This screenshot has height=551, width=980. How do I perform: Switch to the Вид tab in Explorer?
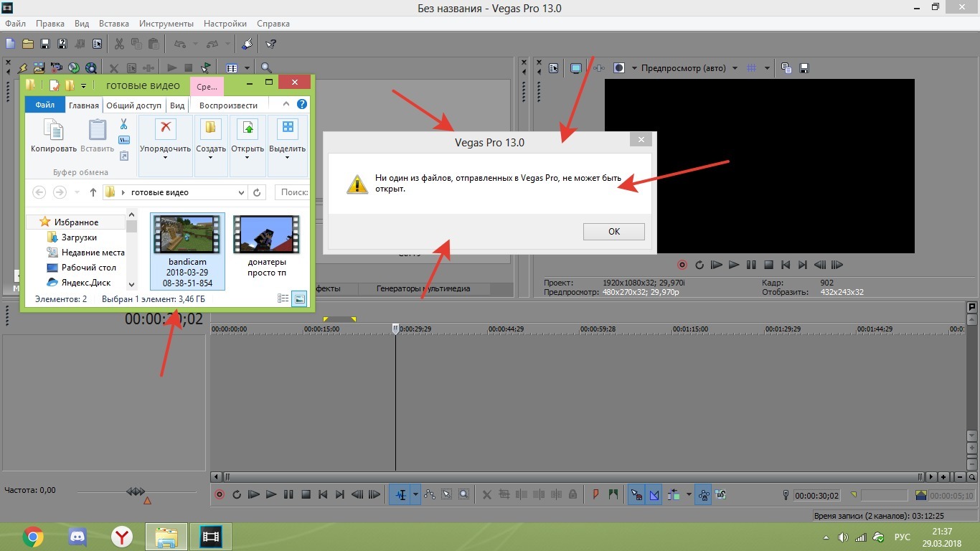coord(177,105)
